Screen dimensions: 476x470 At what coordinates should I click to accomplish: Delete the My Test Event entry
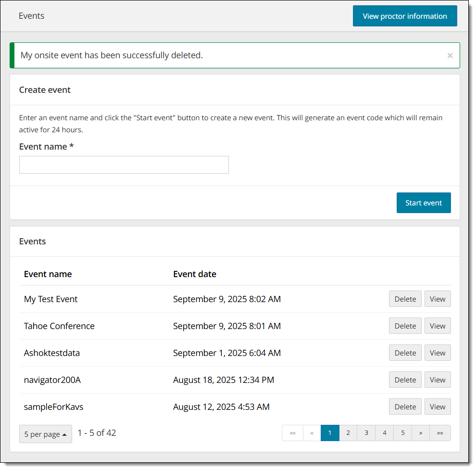point(405,299)
